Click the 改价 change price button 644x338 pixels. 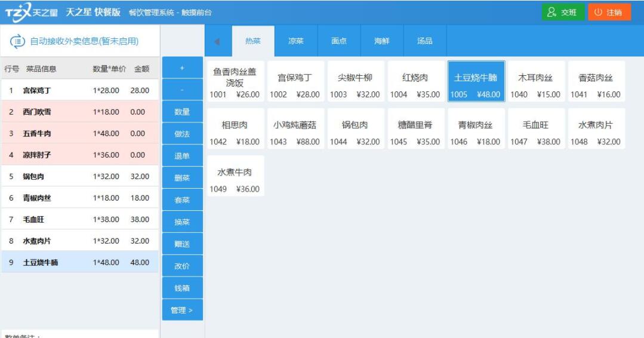[183, 266]
